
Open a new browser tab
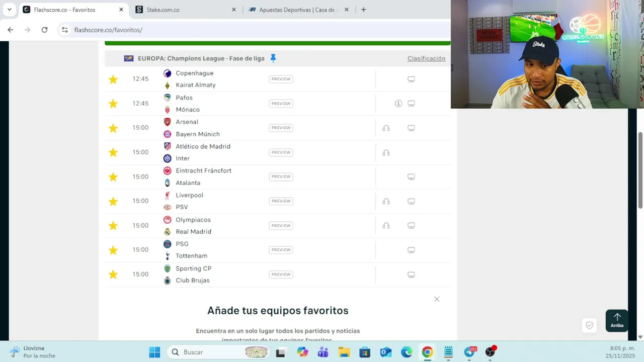click(x=363, y=10)
